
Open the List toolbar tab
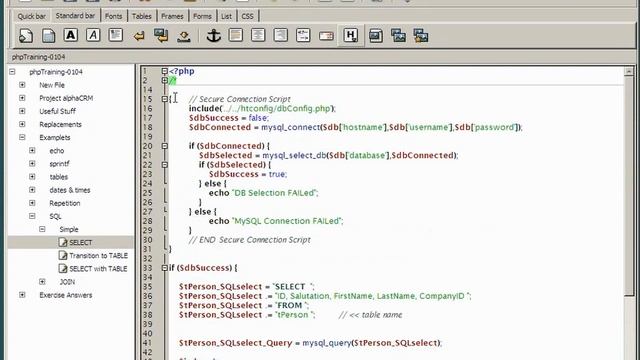(226, 16)
